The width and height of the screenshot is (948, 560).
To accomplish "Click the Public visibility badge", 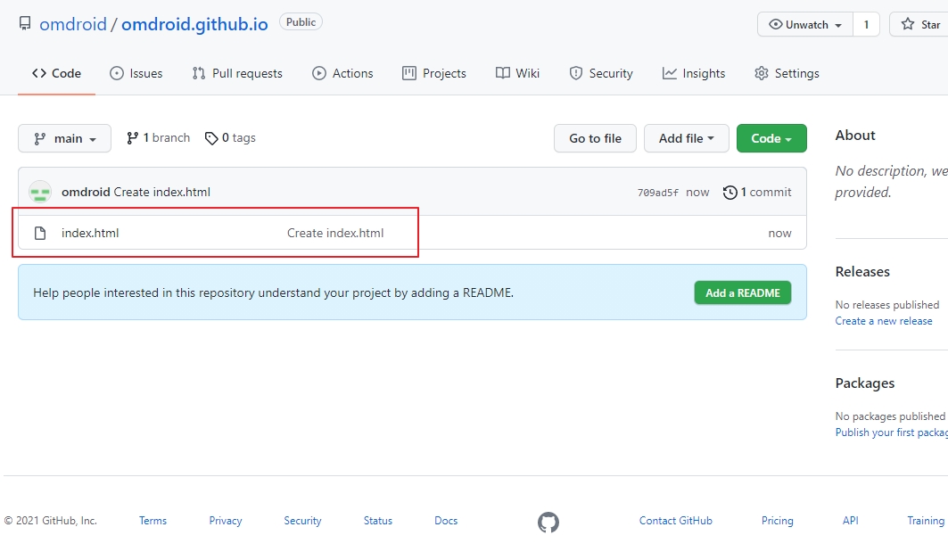I will 301,22.
